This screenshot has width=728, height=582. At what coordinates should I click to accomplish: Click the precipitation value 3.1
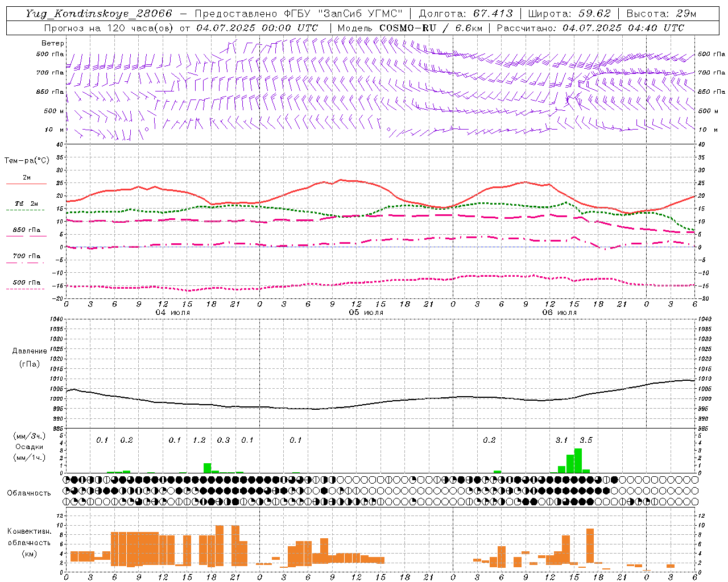tap(561, 440)
